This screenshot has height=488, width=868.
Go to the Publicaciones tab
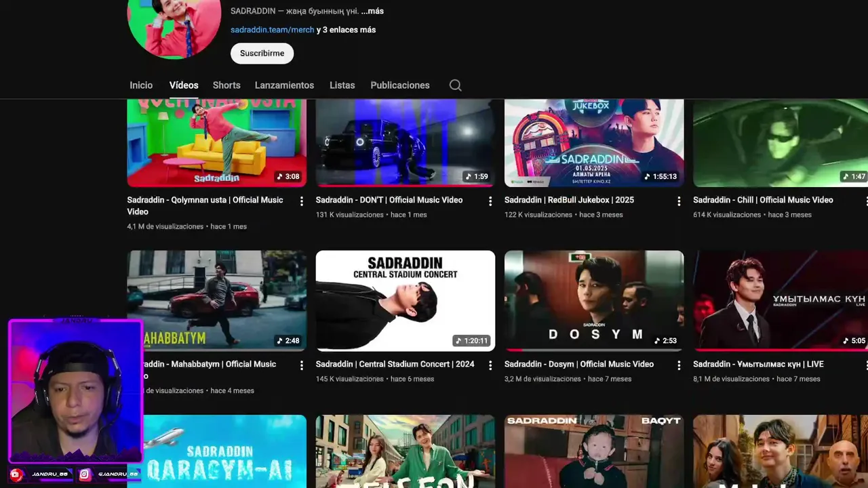(x=400, y=85)
